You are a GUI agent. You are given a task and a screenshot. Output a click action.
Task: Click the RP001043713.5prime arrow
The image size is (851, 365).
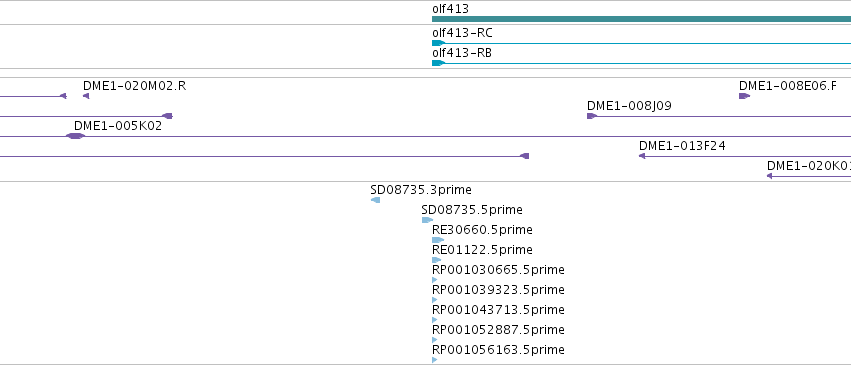point(434,320)
